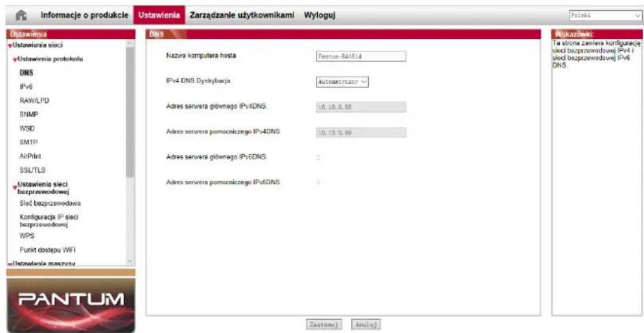
Task: Click the sidebar scrollbar up arrow
Action: tap(130, 44)
